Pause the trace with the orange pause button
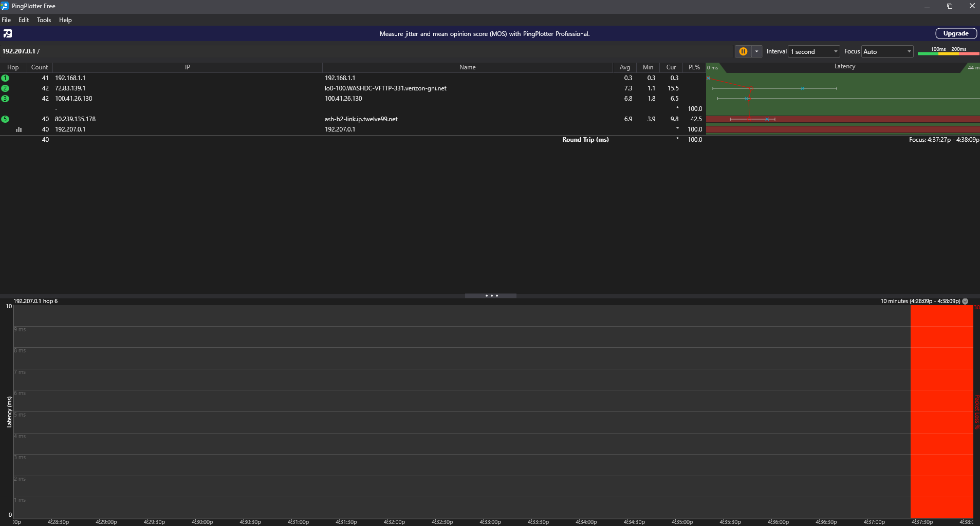 tap(743, 51)
